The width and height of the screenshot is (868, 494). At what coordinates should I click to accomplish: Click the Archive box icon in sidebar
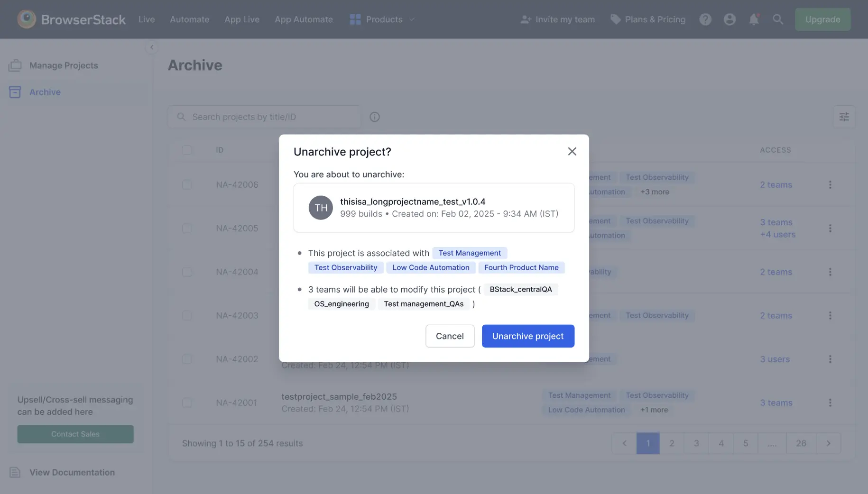[x=15, y=92]
